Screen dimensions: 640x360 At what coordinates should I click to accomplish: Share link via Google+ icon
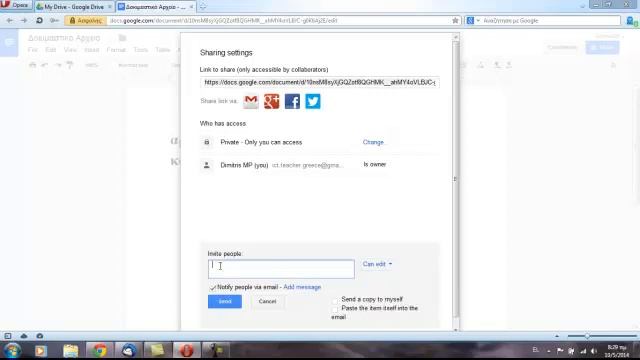tap(271, 101)
